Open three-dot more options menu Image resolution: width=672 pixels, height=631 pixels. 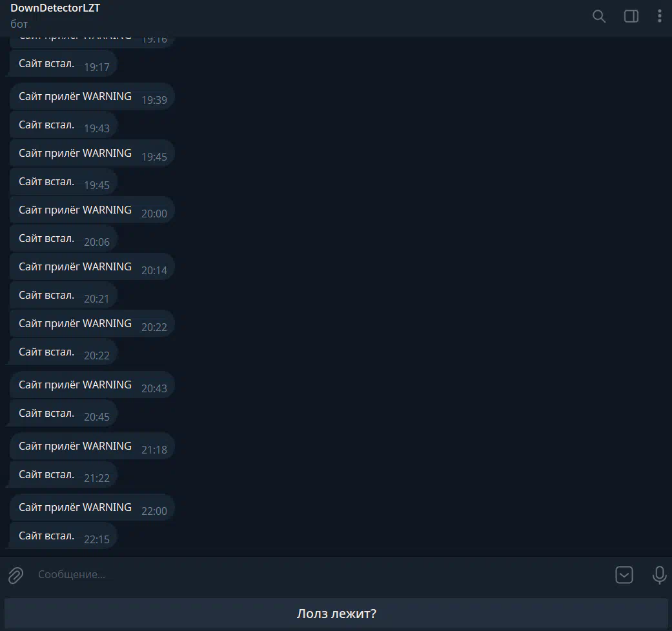click(659, 16)
